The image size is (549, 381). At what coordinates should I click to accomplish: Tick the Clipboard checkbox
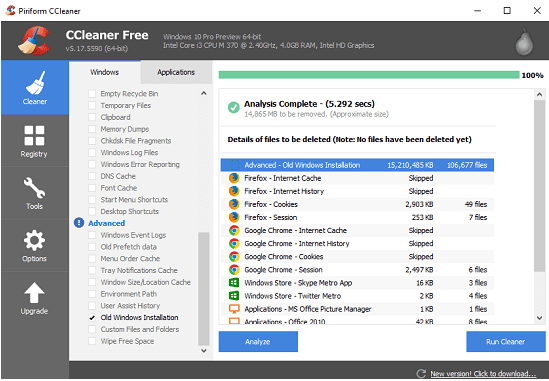click(92, 117)
